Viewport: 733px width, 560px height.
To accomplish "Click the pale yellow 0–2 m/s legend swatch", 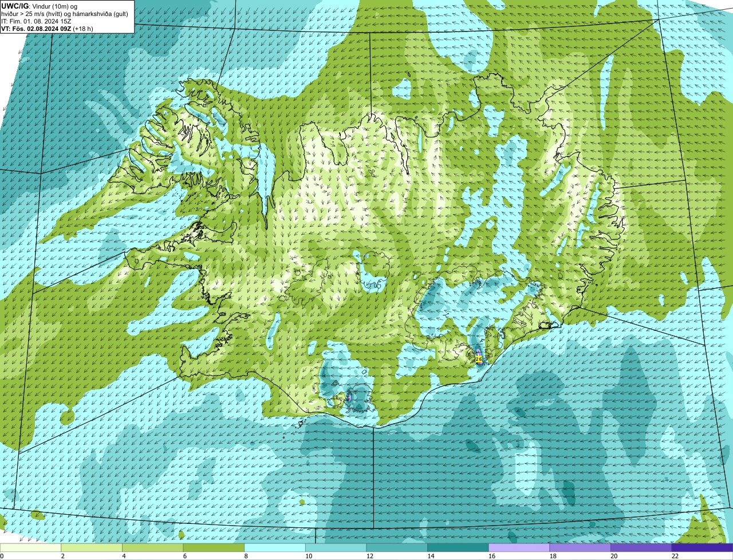I will point(30,547).
